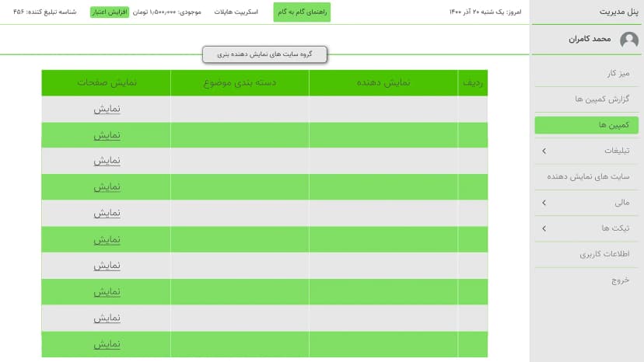
Task: Expand the مالی submenu chevron
Action: pyautogui.click(x=544, y=202)
